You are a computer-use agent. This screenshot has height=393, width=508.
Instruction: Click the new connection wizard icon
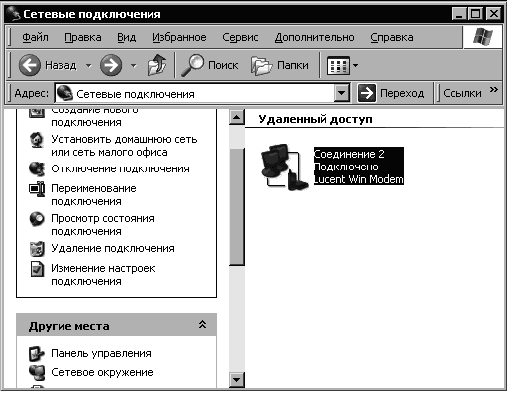[x=37, y=113]
